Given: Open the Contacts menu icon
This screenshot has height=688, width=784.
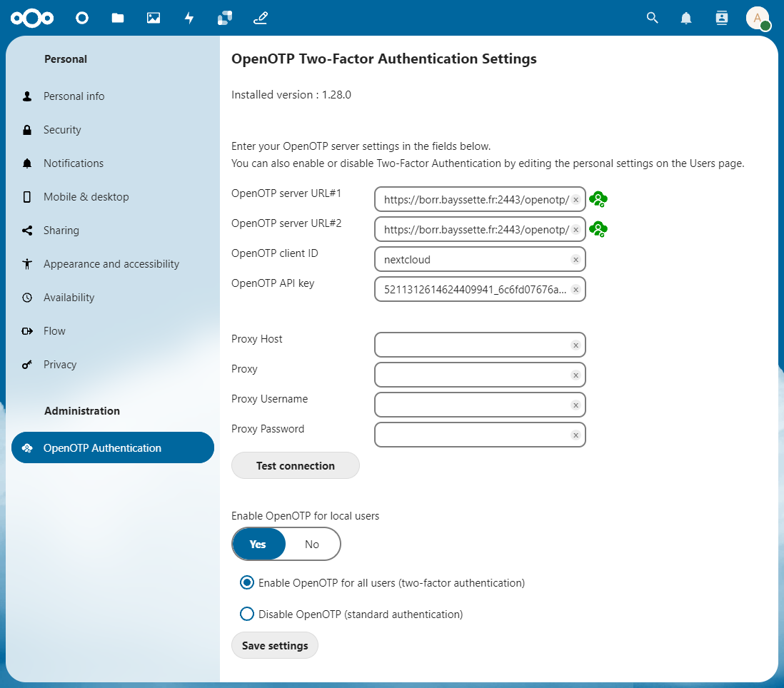Looking at the screenshot, I should click(721, 19).
